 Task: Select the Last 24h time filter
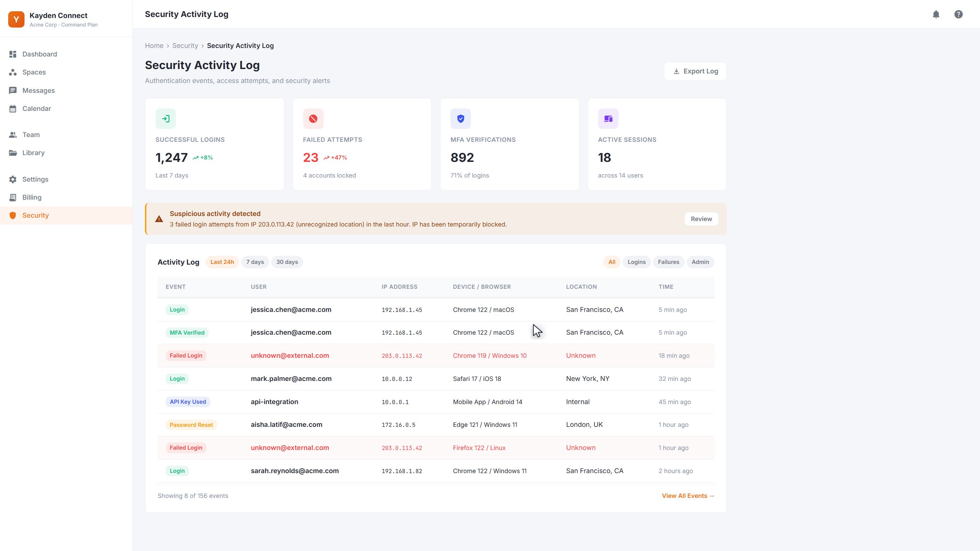(222, 262)
